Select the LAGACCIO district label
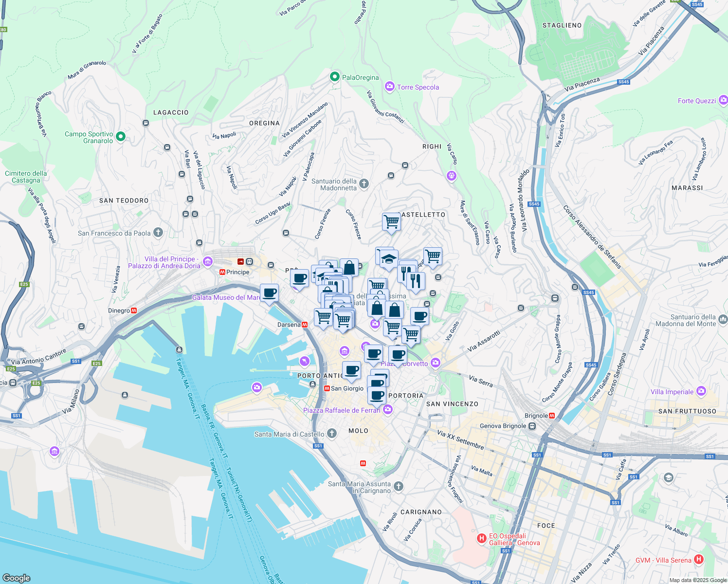This screenshot has height=584, width=728. click(x=171, y=112)
